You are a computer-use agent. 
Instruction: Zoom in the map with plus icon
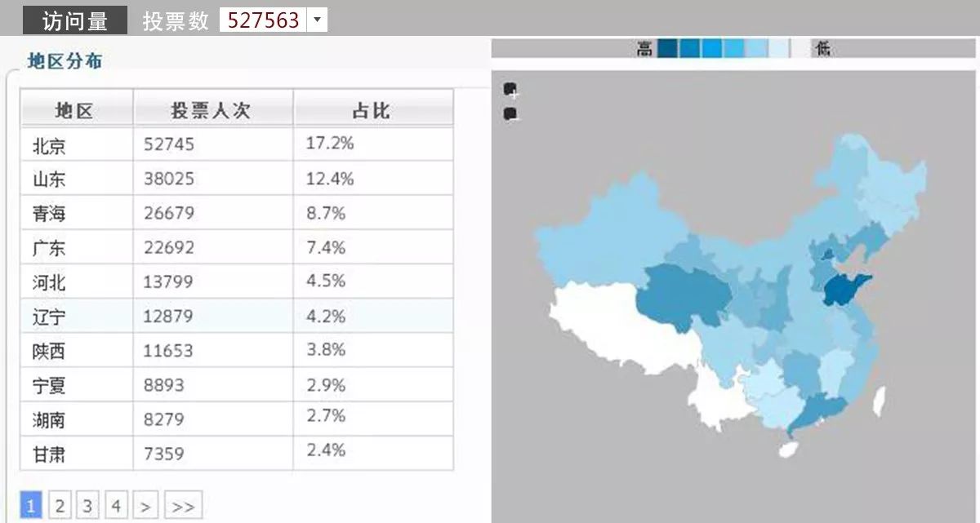pos(510,89)
